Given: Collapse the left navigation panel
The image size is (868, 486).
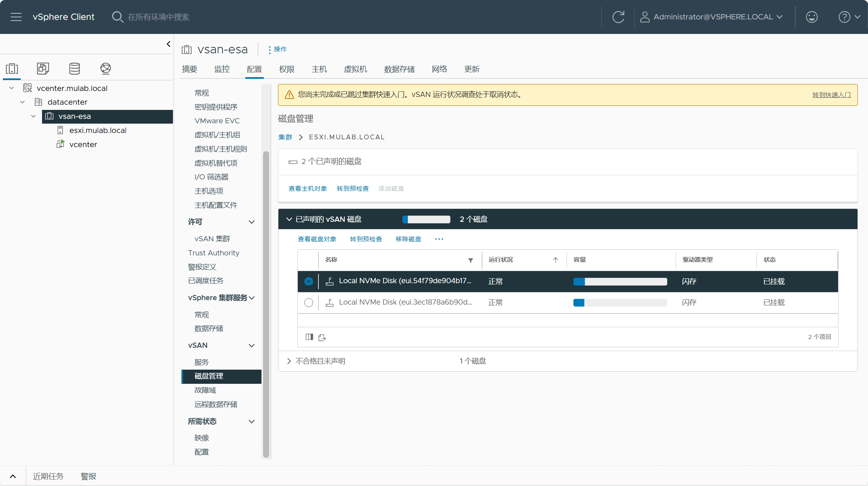Looking at the screenshot, I should (x=169, y=44).
